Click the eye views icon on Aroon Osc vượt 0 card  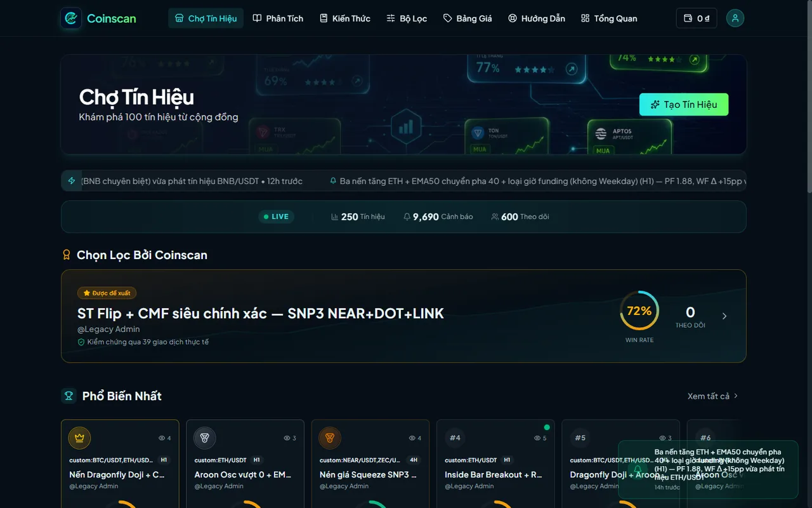click(287, 438)
